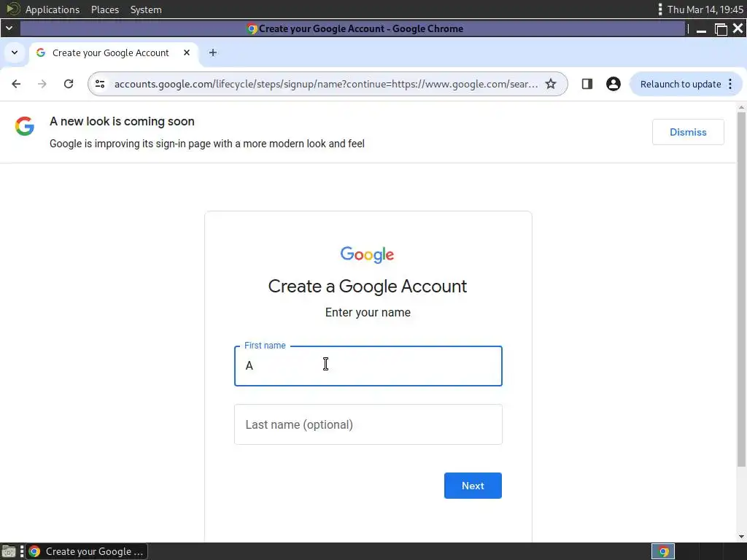The width and height of the screenshot is (747, 560).
Task: Minimize the Chrome window
Action: coord(701,29)
